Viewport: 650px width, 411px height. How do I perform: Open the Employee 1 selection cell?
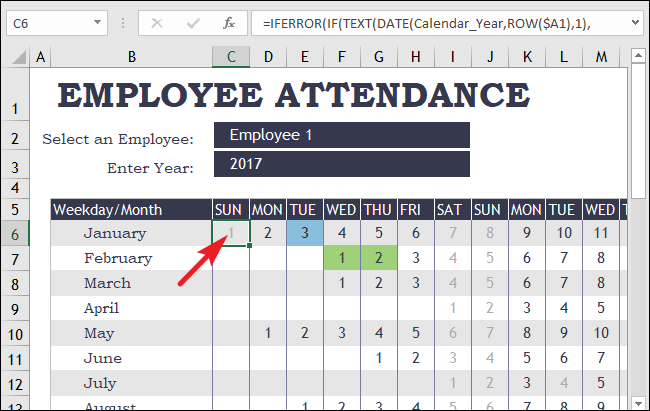tap(342, 135)
